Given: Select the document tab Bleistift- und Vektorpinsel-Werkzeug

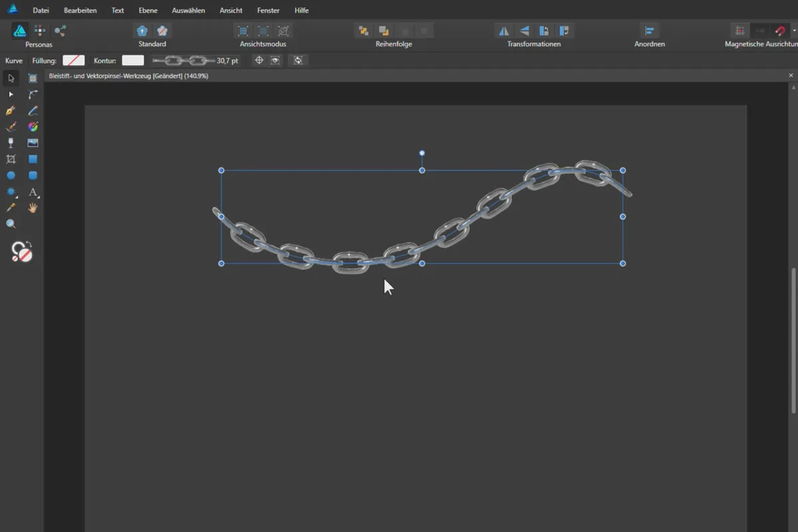Looking at the screenshot, I should 129,76.
